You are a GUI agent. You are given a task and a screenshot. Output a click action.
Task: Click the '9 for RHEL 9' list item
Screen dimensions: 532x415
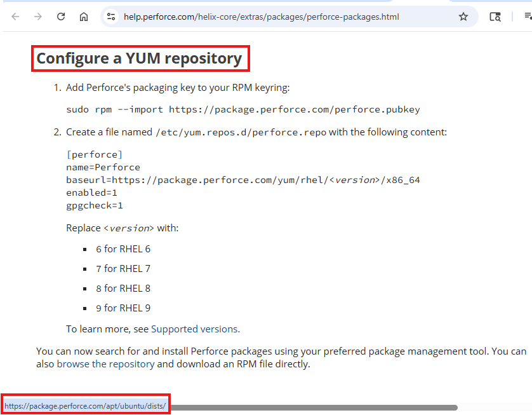tap(123, 308)
